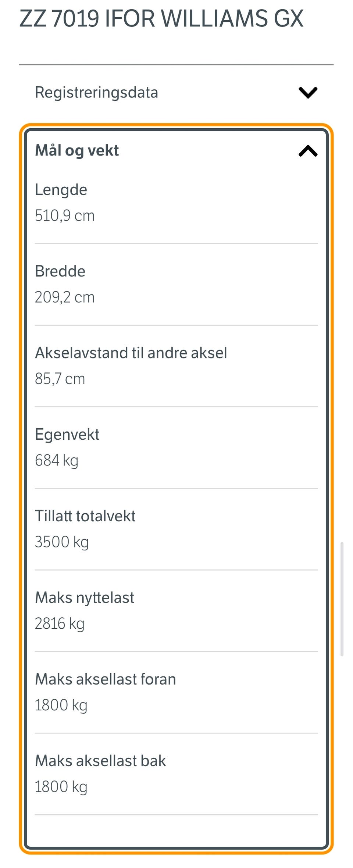353x868 pixels.
Task: Select the 85,7 cm axle distance value
Action: (60, 379)
